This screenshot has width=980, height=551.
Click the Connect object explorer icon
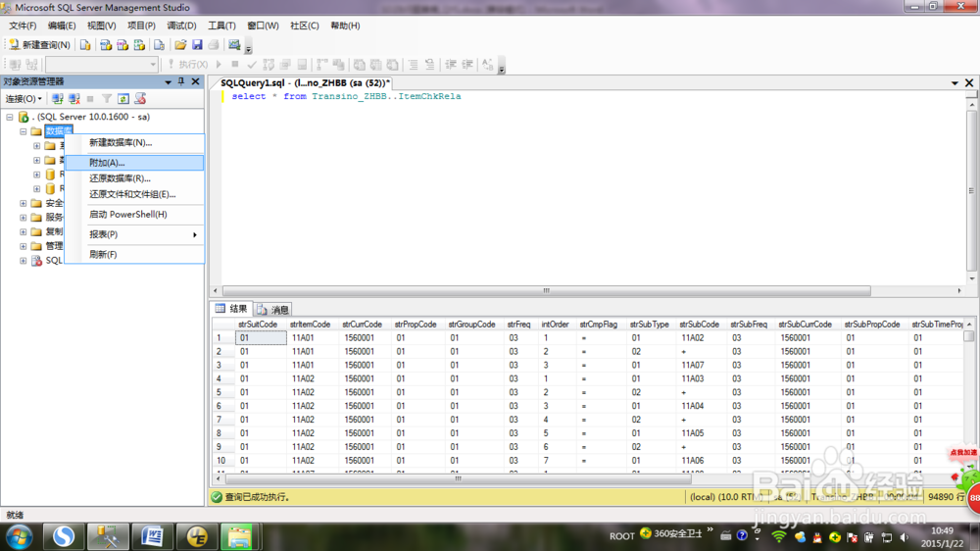[58, 99]
